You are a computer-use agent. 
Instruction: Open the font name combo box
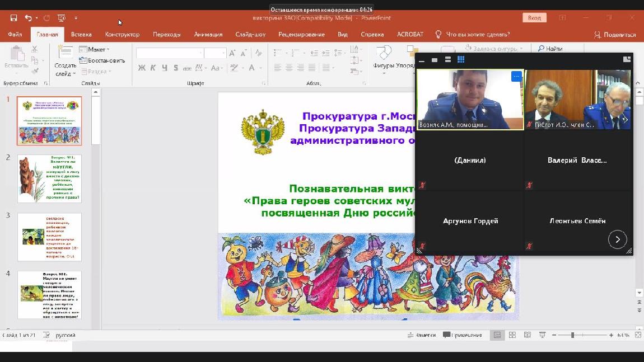coord(170,53)
